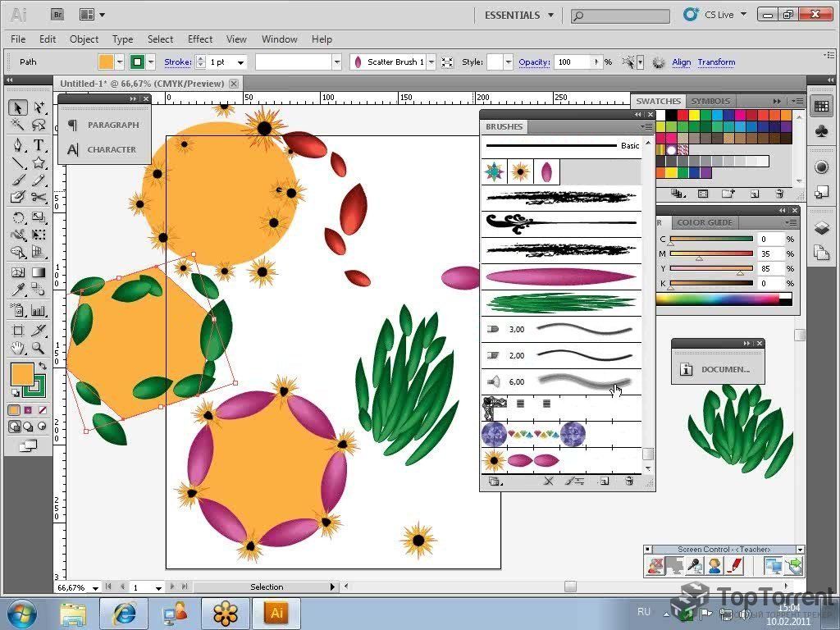This screenshot has height=630, width=840.
Task: Open the Arrange Documents dropdown
Action: tap(92, 15)
